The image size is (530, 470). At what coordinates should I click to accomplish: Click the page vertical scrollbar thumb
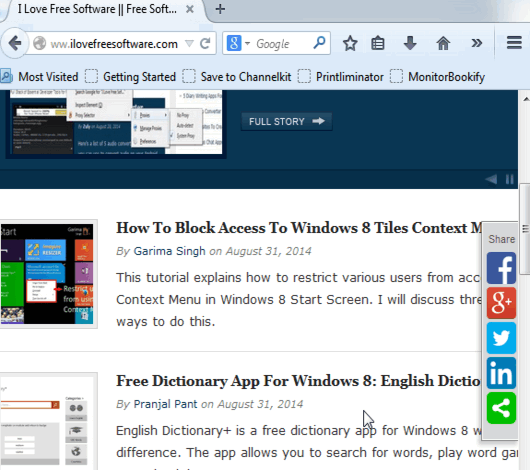point(525,229)
